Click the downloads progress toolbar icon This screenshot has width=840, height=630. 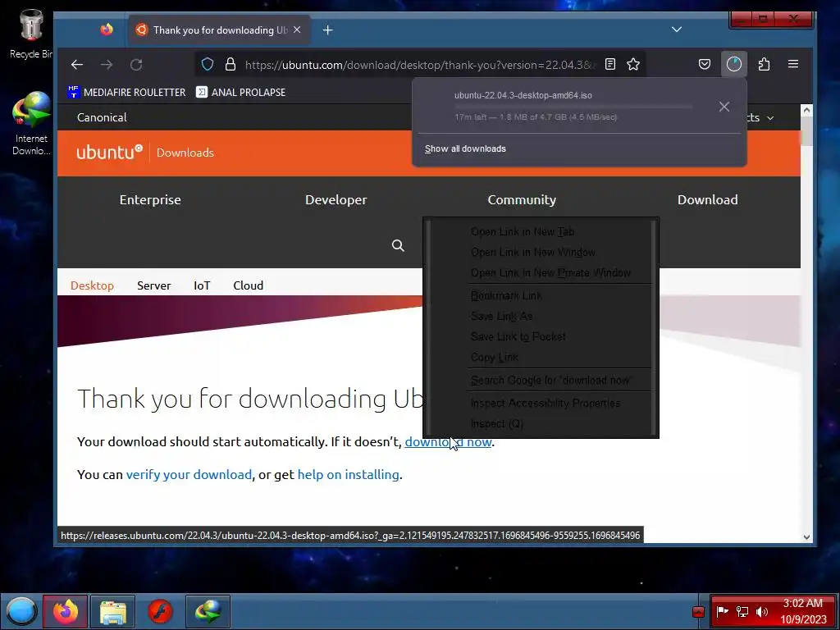tap(734, 64)
